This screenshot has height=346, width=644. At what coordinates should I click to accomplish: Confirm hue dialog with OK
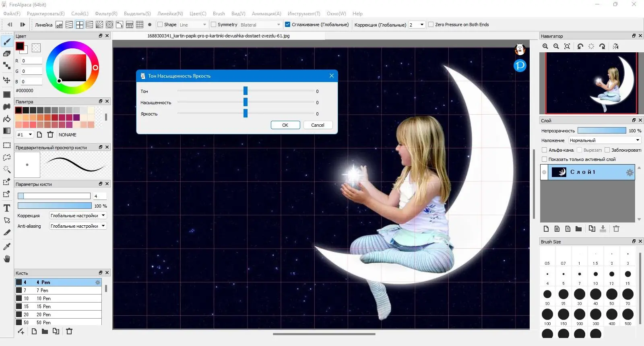[x=285, y=125]
